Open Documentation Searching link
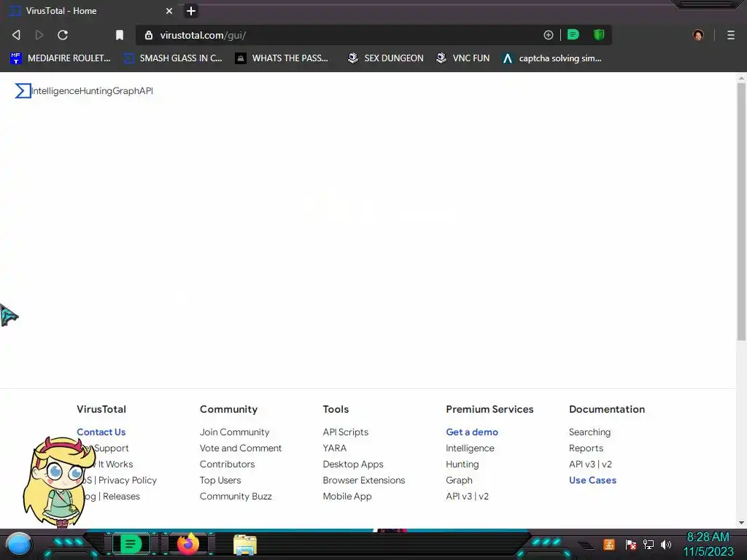 click(589, 432)
